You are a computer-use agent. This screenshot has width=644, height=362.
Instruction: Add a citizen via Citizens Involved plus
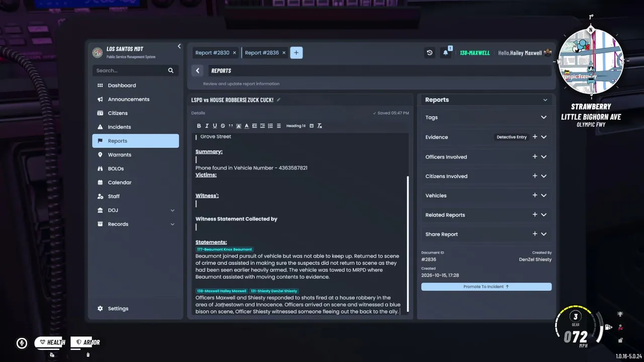(535, 176)
